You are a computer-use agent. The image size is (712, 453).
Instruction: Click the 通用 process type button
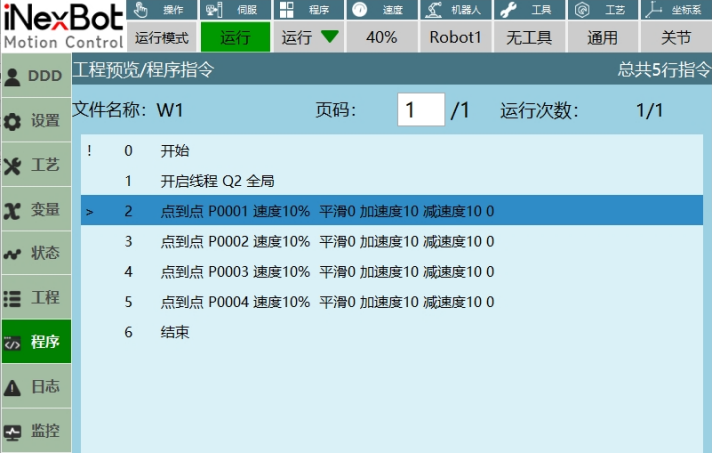coord(602,37)
